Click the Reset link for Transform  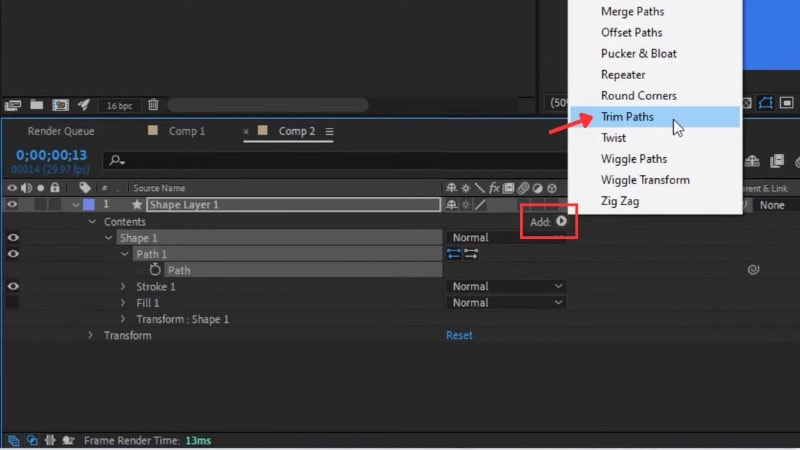(x=459, y=336)
